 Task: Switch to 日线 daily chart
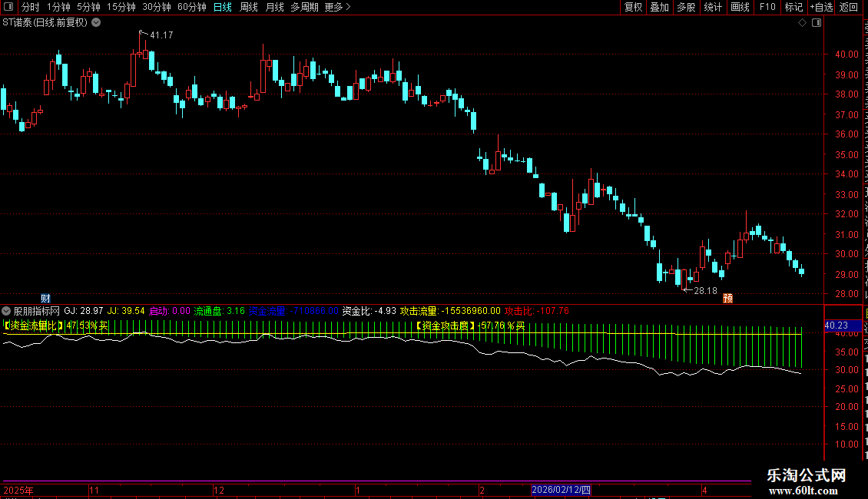[x=223, y=7]
